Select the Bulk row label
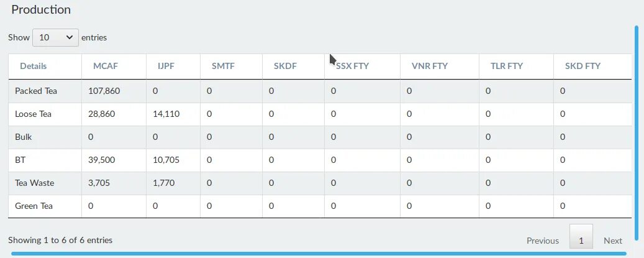The height and width of the screenshot is (258, 644). tap(24, 137)
